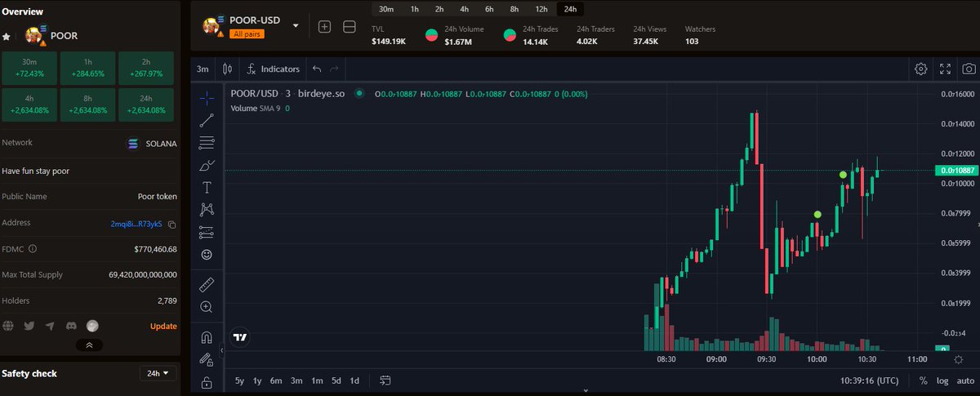980x396 pixels.
Task: Toggle auto price scale
Action: click(x=964, y=380)
